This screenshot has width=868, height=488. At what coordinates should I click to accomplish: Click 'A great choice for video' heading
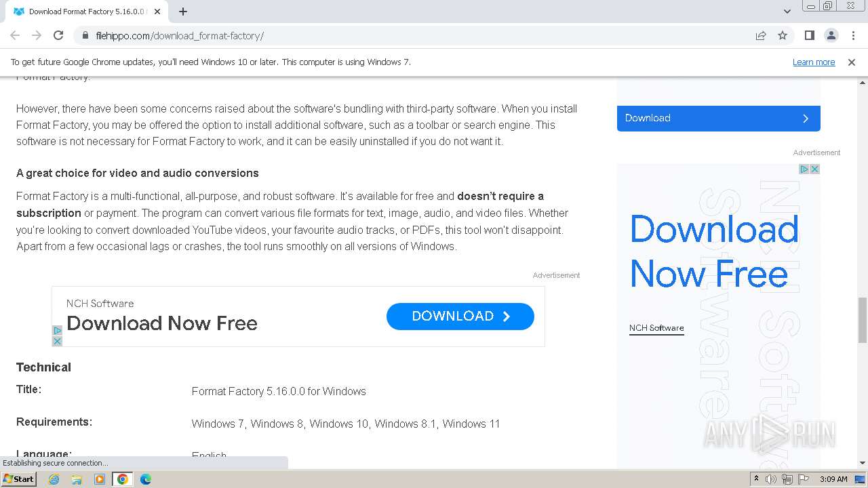(138, 173)
